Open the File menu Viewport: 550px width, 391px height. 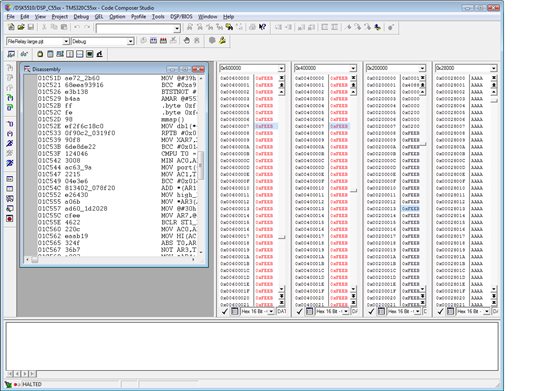[11, 16]
